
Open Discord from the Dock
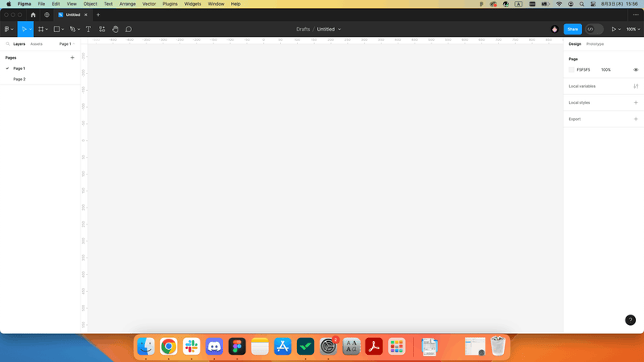tap(214, 347)
